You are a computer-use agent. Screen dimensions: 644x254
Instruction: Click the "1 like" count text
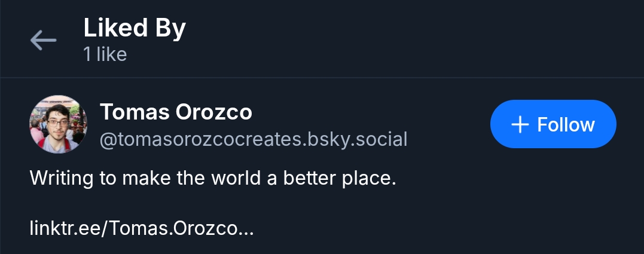coord(105,55)
